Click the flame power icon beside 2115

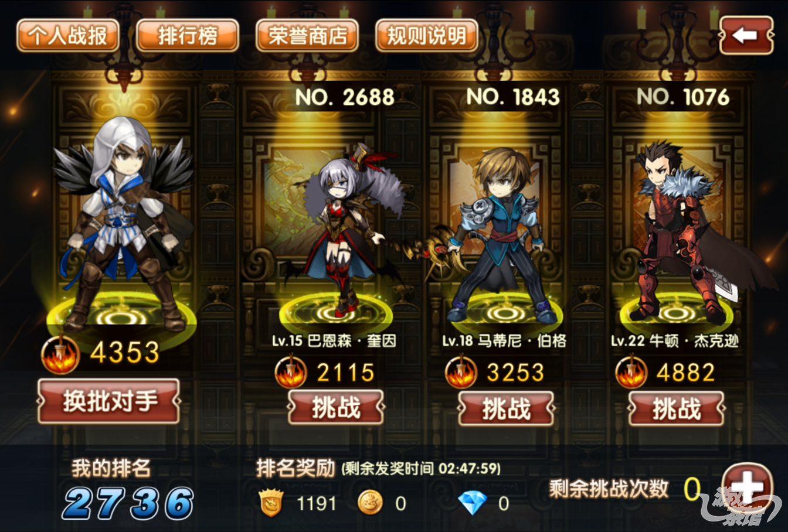tap(291, 371)
